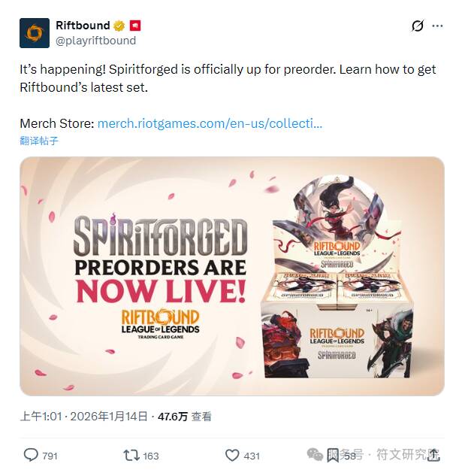
Task: Click the 163 reposts count
Action: click(151, 456)
